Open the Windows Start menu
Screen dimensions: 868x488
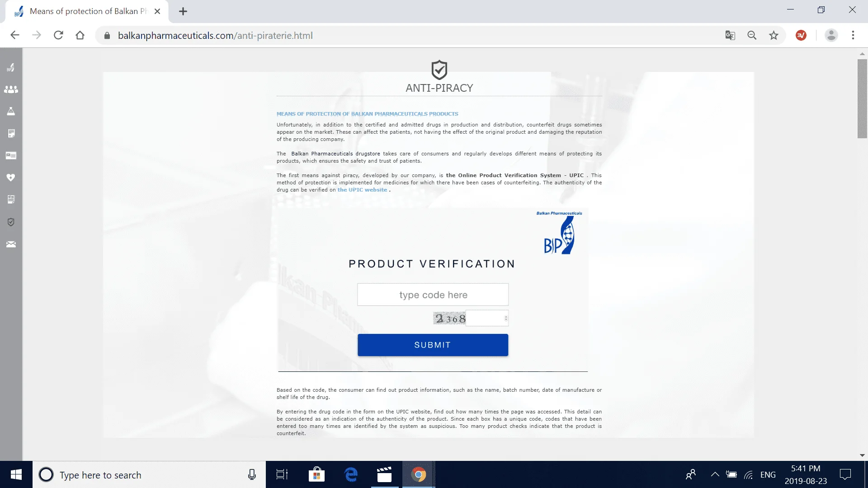pyautogui.click(x=16, y=474)
